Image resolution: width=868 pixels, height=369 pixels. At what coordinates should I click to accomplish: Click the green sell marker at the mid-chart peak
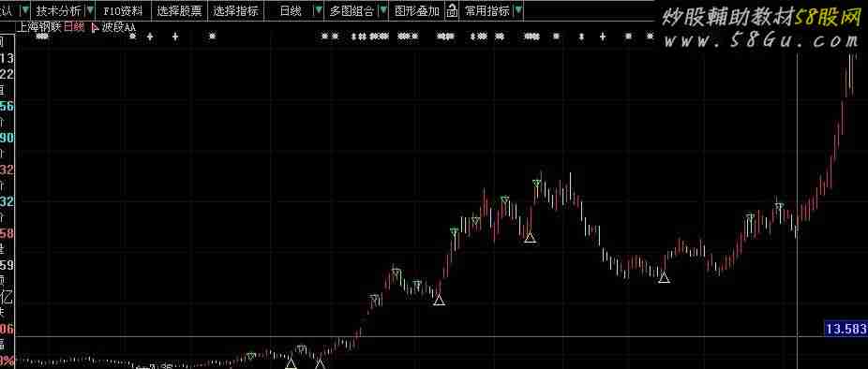(x=536, y=183)
